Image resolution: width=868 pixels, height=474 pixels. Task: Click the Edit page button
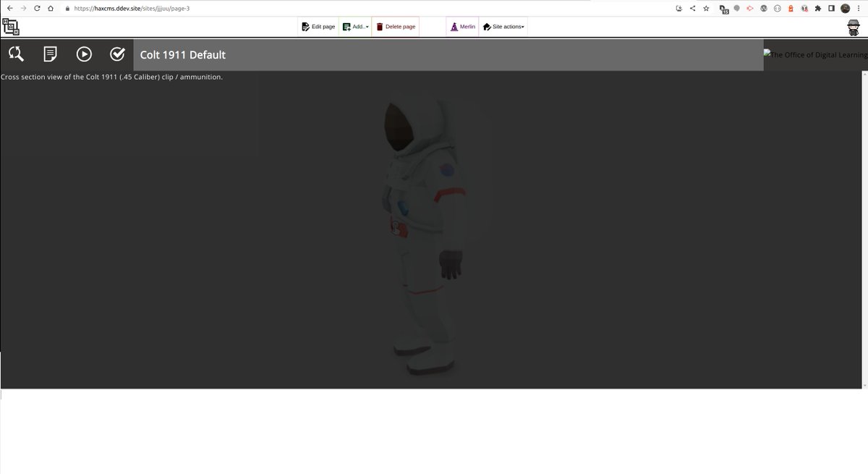pyautogui.click(x=318, y=27)
